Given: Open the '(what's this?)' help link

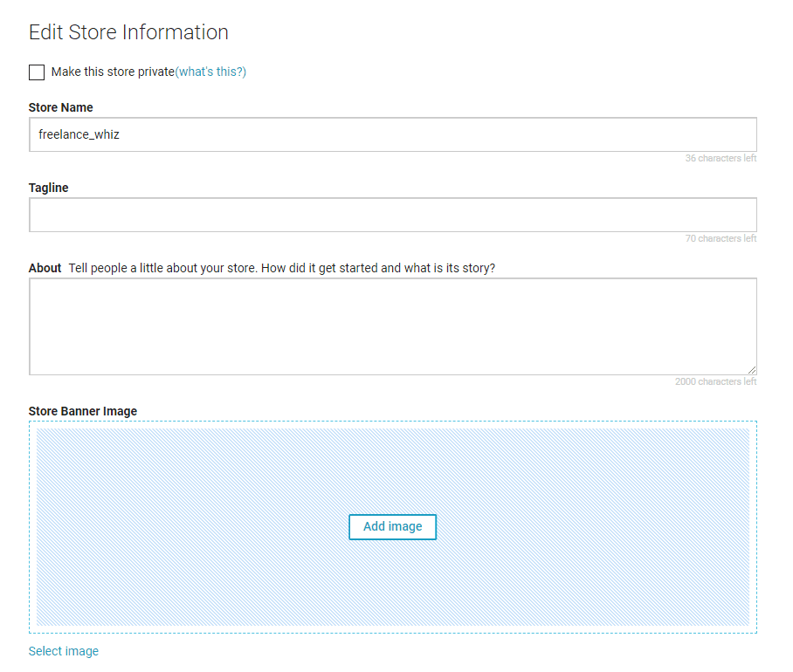Looking at the screenshot, I should tap(208, 72).
